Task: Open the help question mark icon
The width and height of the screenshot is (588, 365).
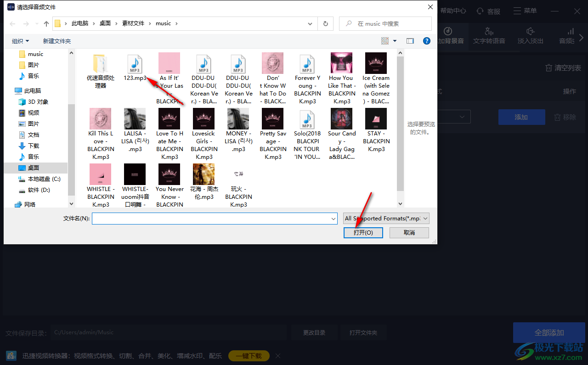Action: 427,41
